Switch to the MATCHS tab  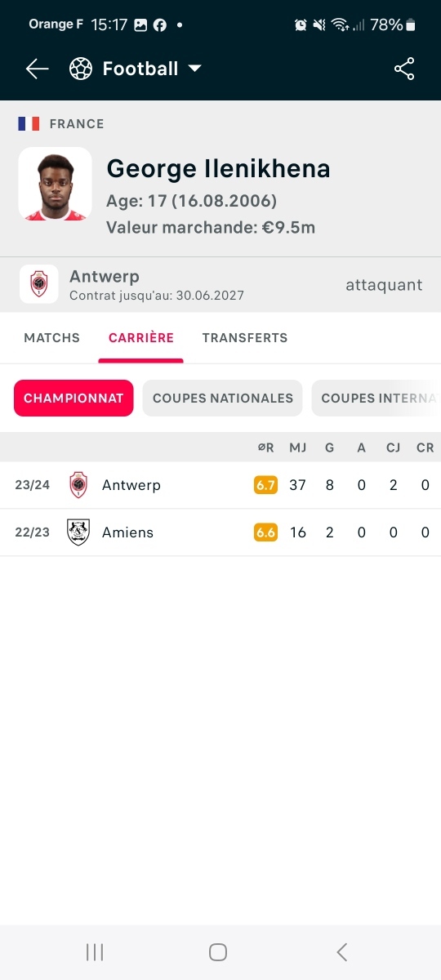(x=52, y=338)
